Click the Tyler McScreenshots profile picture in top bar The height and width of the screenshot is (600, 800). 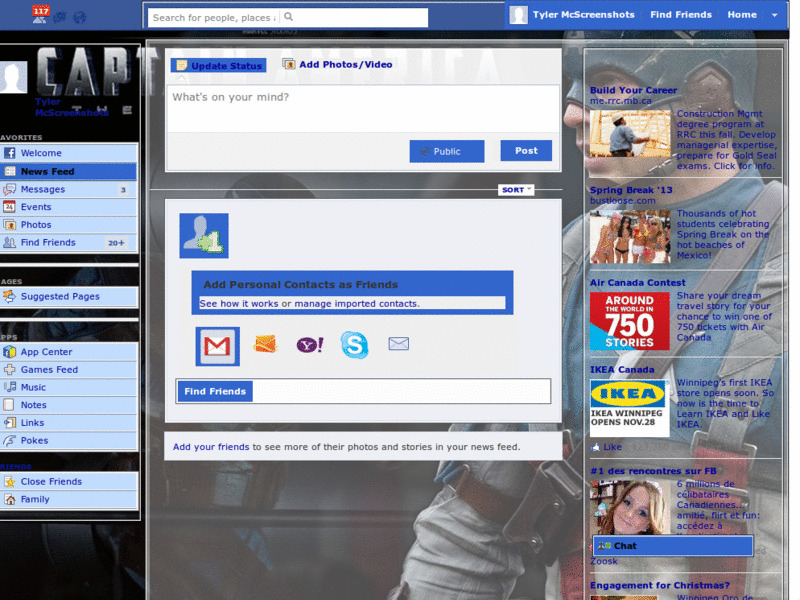coord(518,15)
